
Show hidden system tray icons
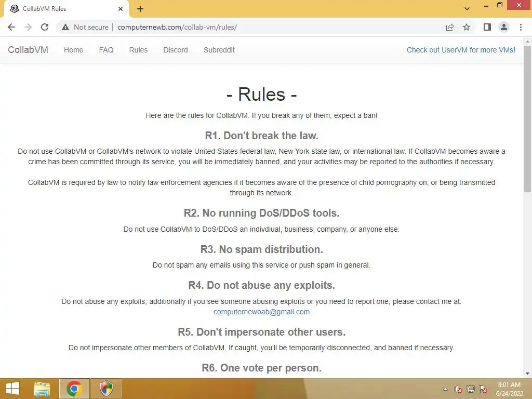pyautogui.click(x=445, y=389)
